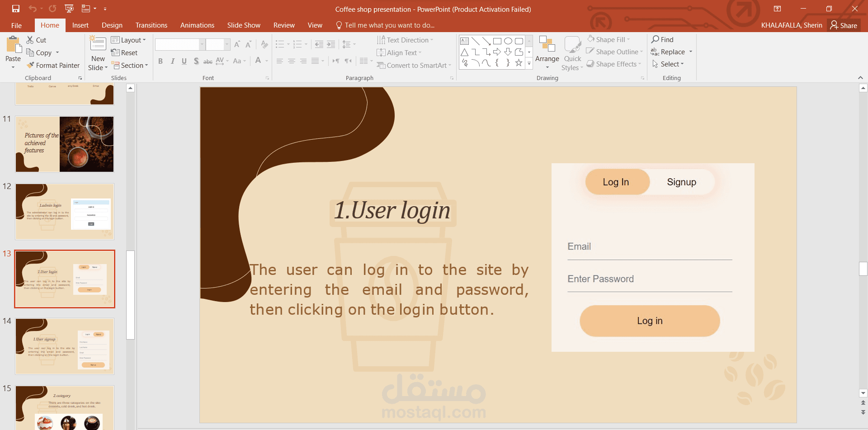868x430 pixels.
Task: Click the Numbering list icon
Action: click(297, 44)
